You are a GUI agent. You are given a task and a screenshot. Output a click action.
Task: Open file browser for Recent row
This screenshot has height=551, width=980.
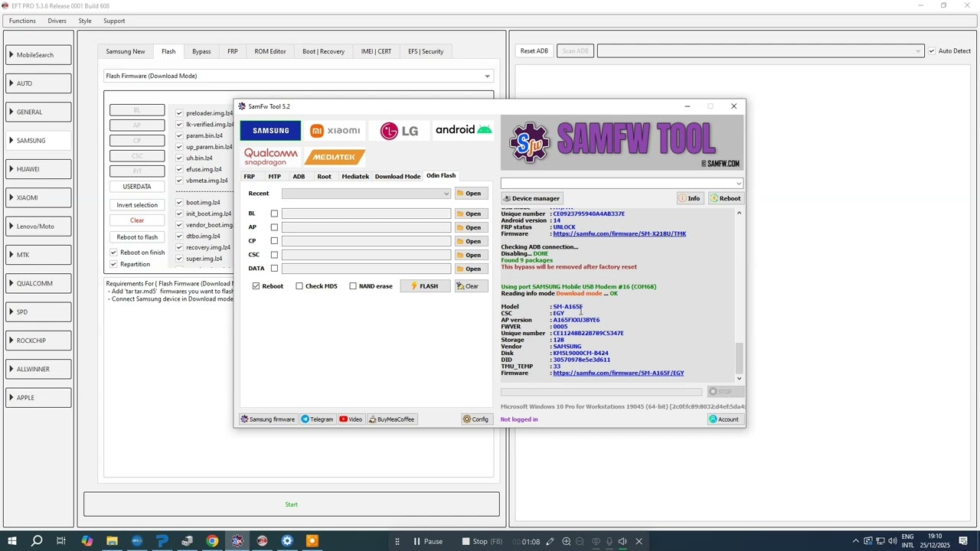coord(471,194)
